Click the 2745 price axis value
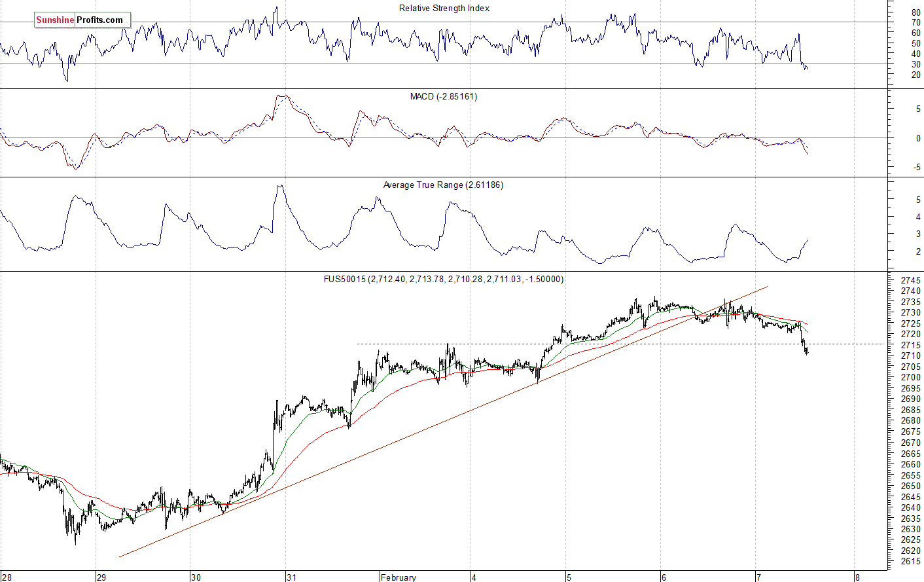The height and width of the screenshot is (582, 924). click(x=911, y=280)
